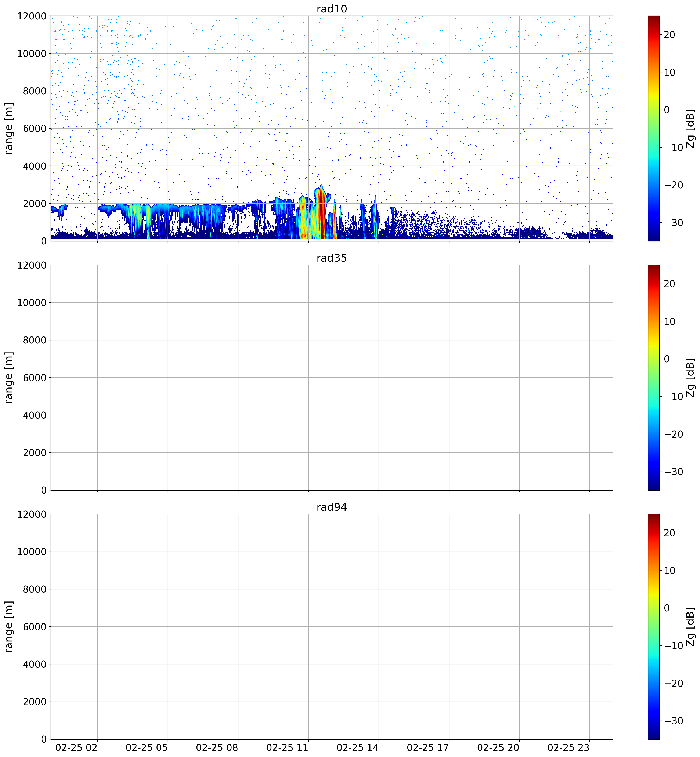Click the range [m] label of rad35
Viewport: 700px width, 757px height.
point(9,377)
